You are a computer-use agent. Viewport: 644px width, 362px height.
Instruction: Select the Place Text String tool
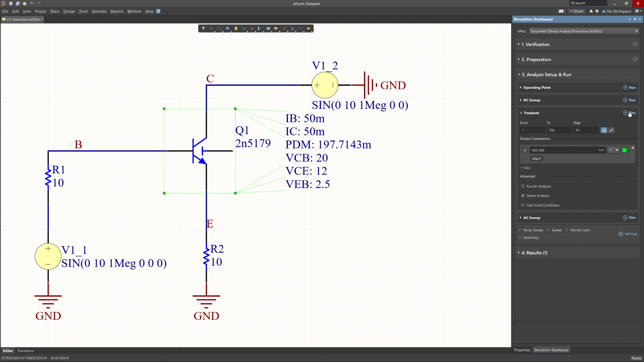click(x=292, y=28)
